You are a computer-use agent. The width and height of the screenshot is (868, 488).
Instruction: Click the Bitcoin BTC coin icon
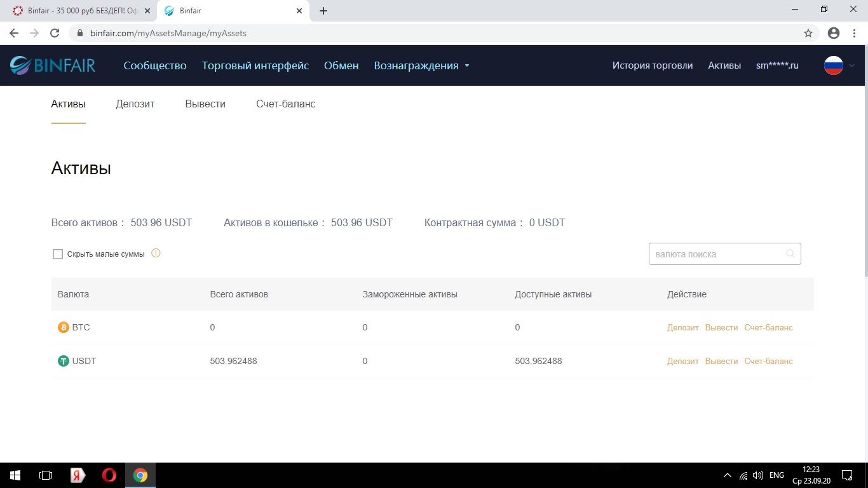64,328
